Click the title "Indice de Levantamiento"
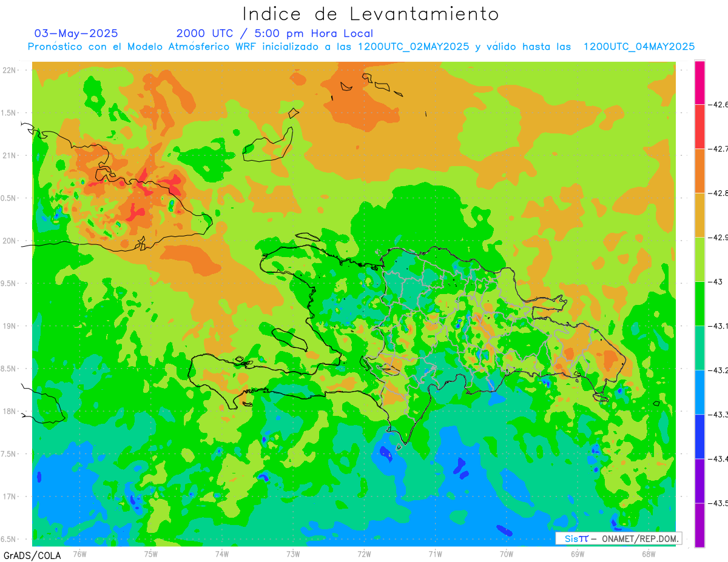Image resolution: width=728 pixels, height=562 pixels. 371,13
